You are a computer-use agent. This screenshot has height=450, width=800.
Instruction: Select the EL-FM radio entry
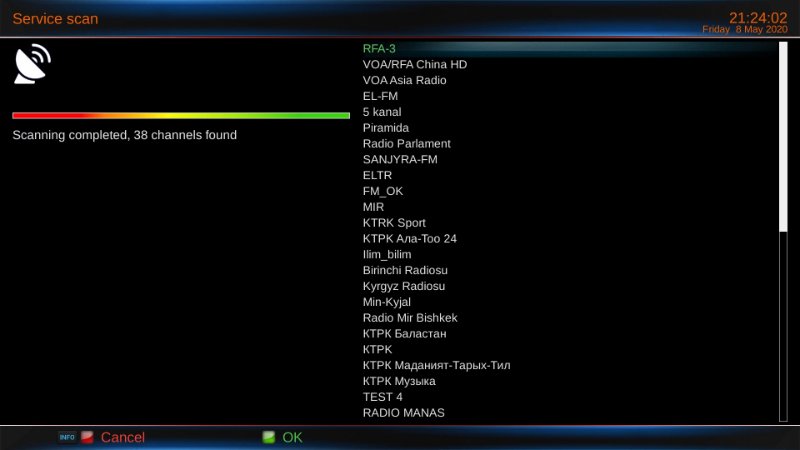(381, 96)
